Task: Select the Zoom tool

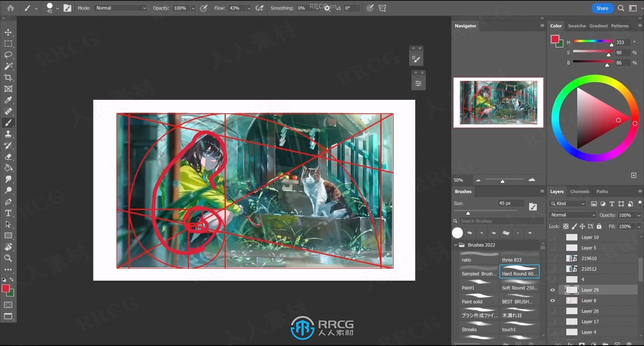Action: click(8, 258)
